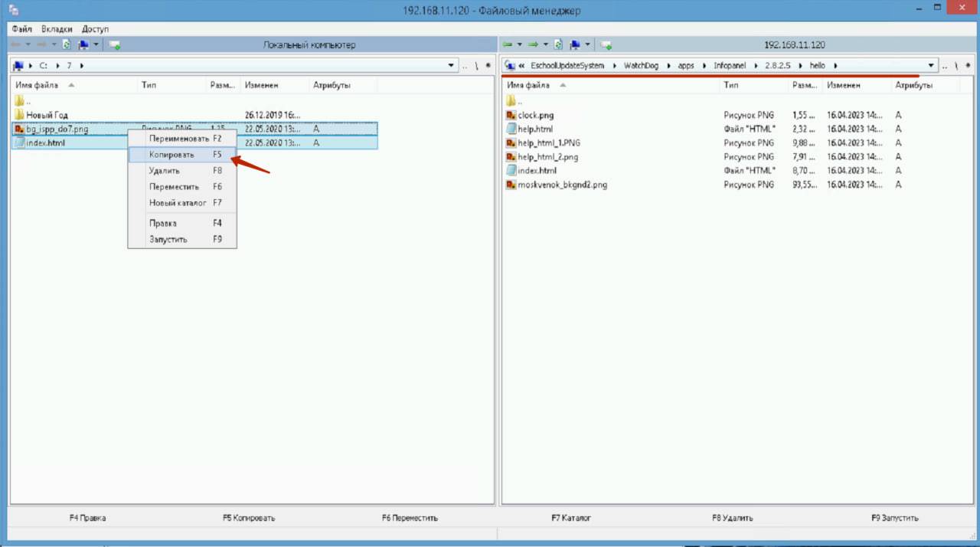Click the new connection icon in the remote toolbar
Viewport: 980px width, 547px height.
pos(606,45)
